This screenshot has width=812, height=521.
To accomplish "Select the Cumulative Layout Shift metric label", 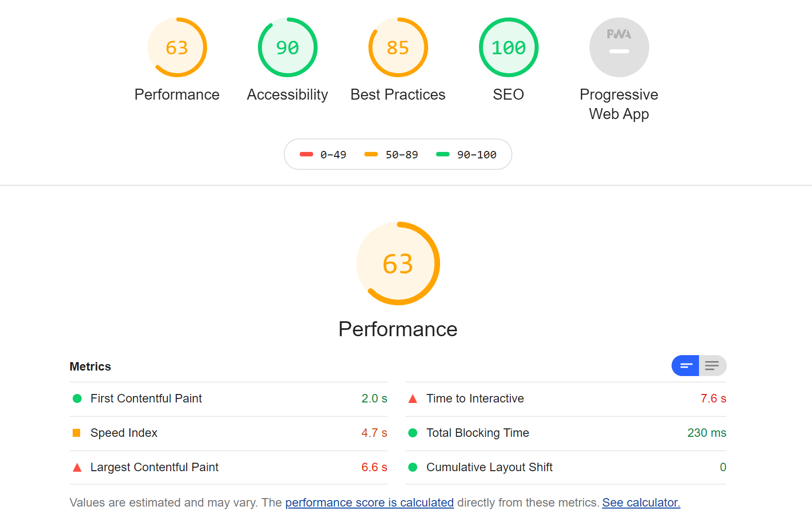I will (x=490, y=467).
